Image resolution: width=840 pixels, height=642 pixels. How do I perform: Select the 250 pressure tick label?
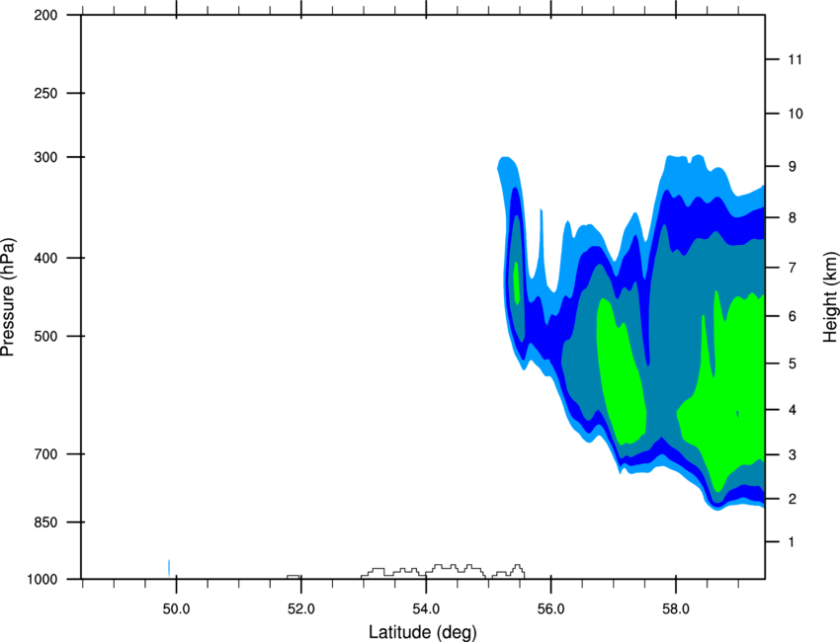click(x=45, y=93)
